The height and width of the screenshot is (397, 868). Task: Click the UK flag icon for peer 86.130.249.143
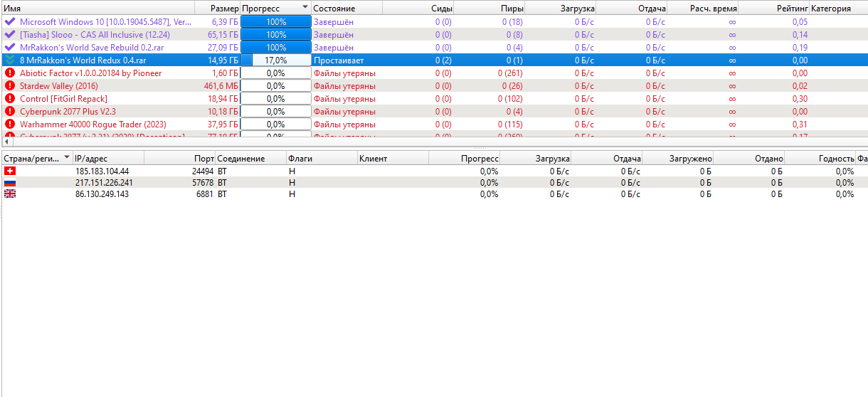click(10, 194)
